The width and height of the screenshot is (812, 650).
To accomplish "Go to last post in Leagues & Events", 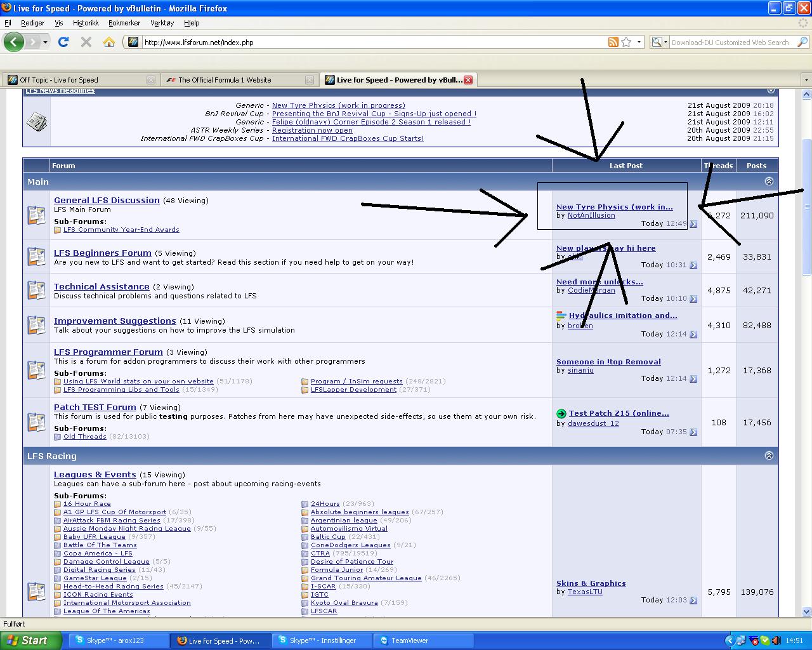I will point(693,600).
